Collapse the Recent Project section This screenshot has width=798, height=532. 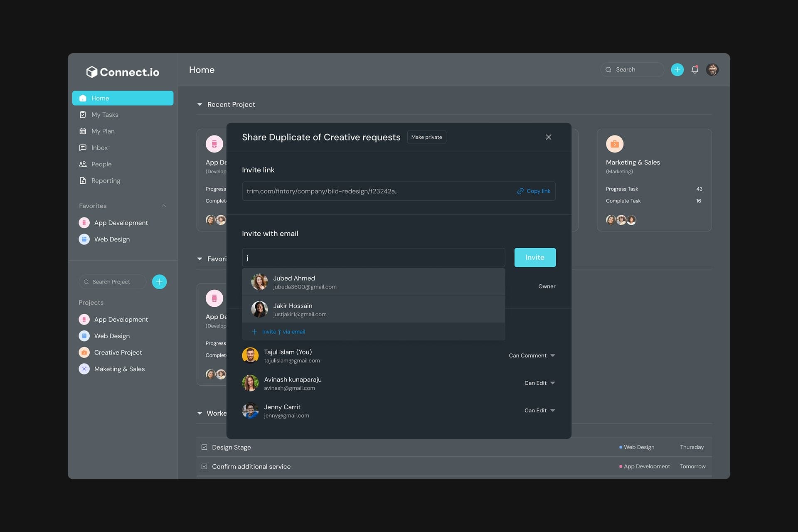point(199,104)
